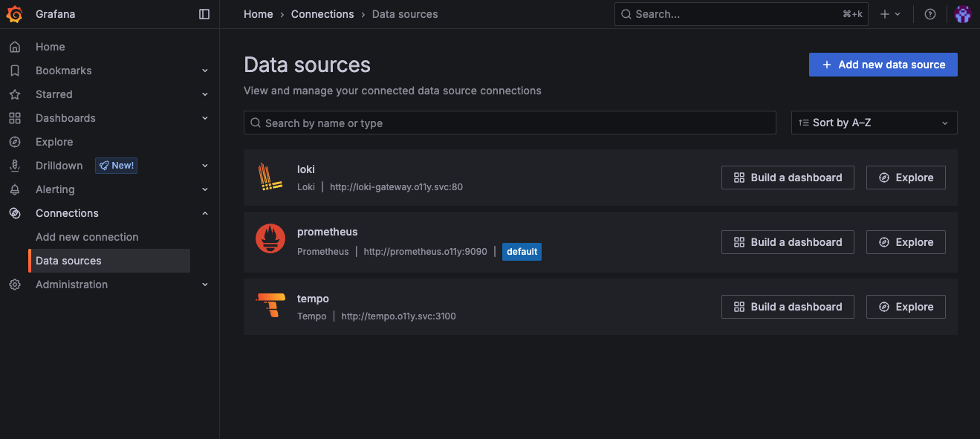This screenshot has height=439, width=980.
Task: Click Build a dashboard for prometheus
Action: point(788,242)
